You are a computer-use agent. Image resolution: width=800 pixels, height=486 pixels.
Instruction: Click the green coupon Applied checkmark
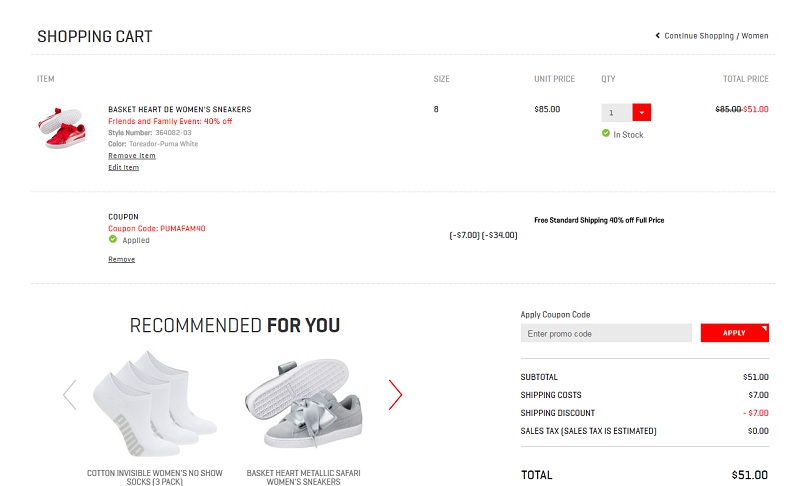[x=113, y=239]
